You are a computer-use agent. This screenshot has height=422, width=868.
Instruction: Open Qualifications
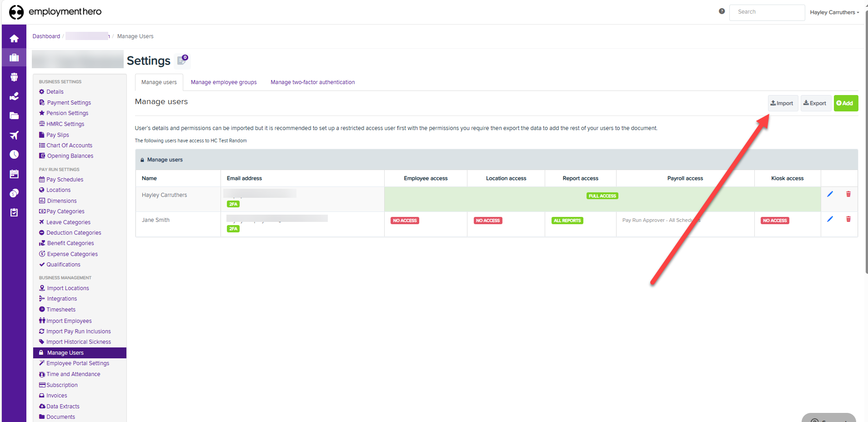[x=60, y=265]
